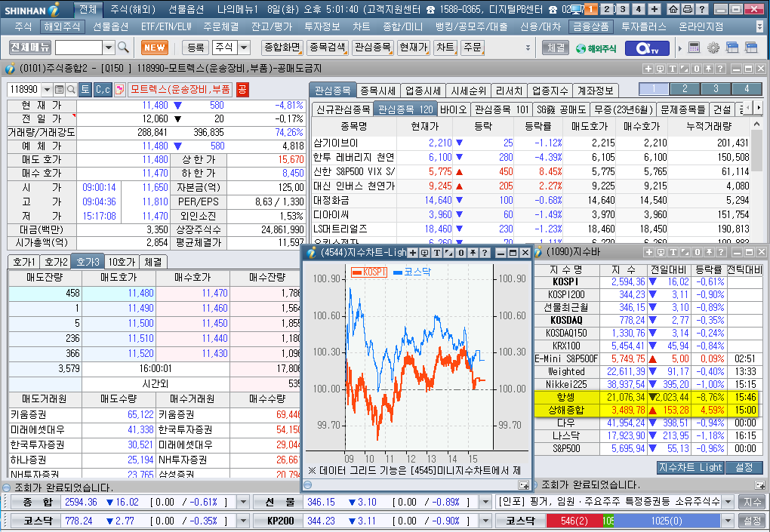Click the magnifier search icon beside menu search box
Image resolution: width=770 pixels, height=532 pixels.
click(x=123, y=47)
